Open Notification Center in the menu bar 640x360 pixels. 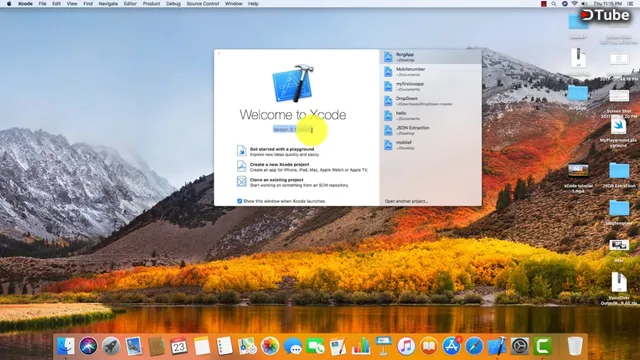(x=631, y=4)
